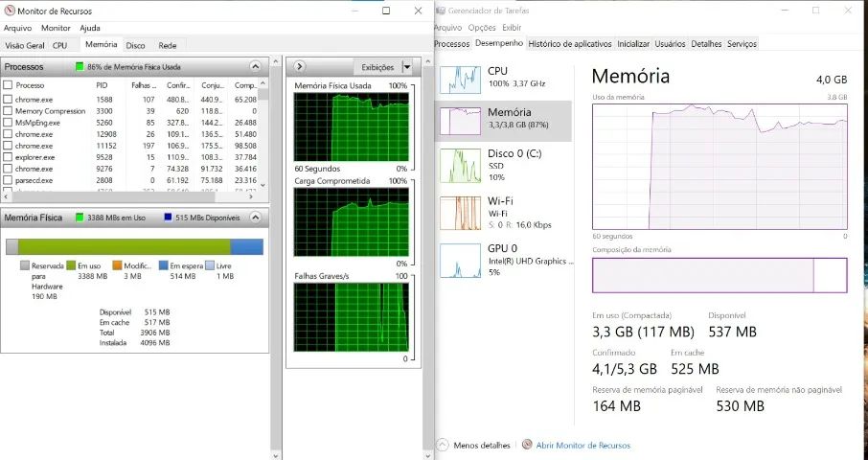Switch to Histórico de aplicativos tab
The image size is (868, 460).
click(570, 44)
